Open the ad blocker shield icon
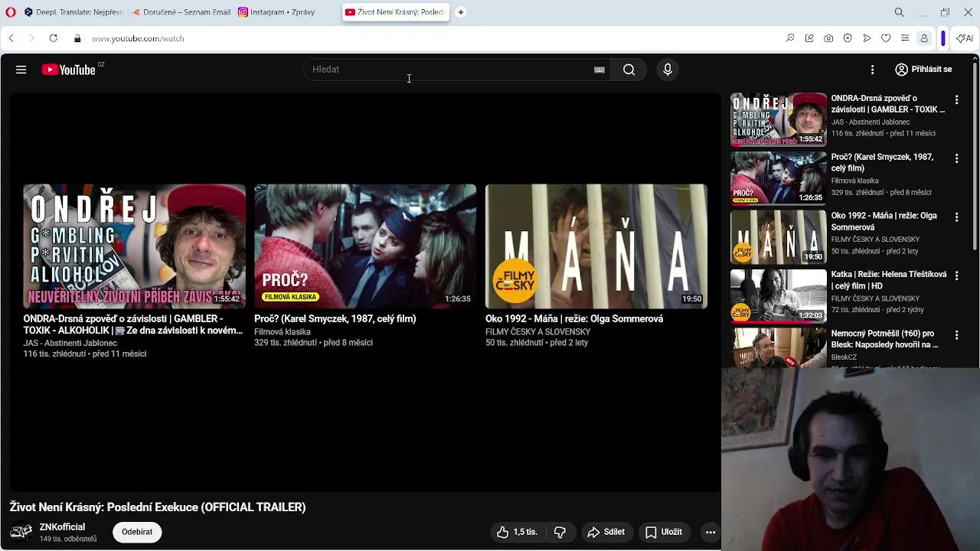Screen dimensions: 980x551 click(x=848, y=38)
